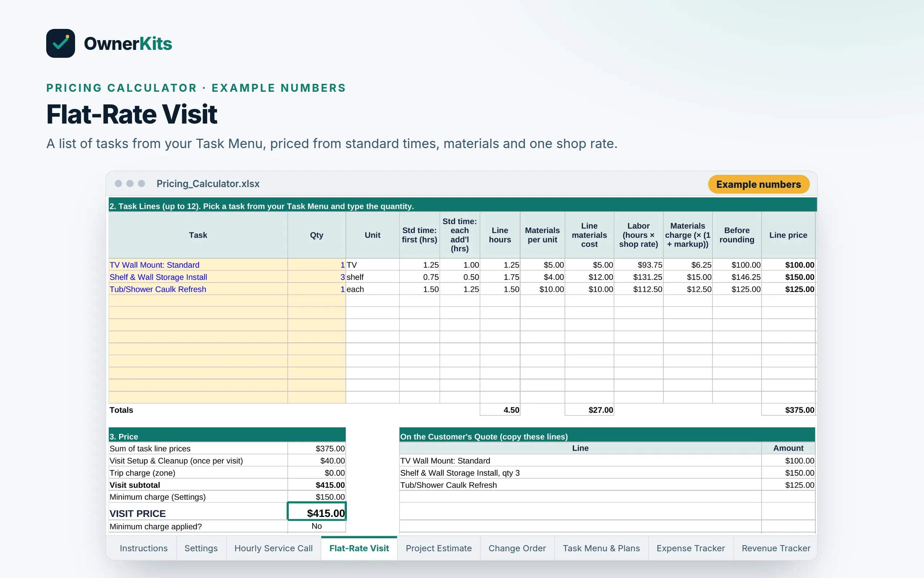Select the TV Wall Mount: Standard task cell
The height and width of the screenshot is (578, 924).
pos(198,264)
